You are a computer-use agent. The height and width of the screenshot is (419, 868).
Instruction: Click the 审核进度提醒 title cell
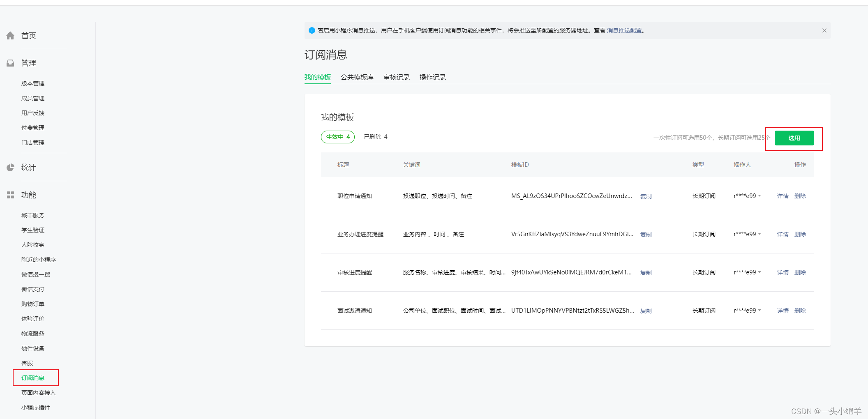(x=355, y=272)
